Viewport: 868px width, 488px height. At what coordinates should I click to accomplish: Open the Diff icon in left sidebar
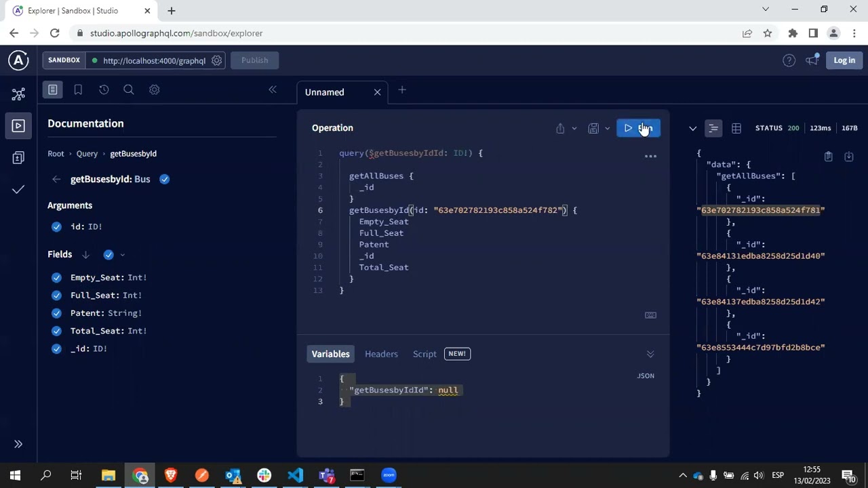tap(18, 158)
